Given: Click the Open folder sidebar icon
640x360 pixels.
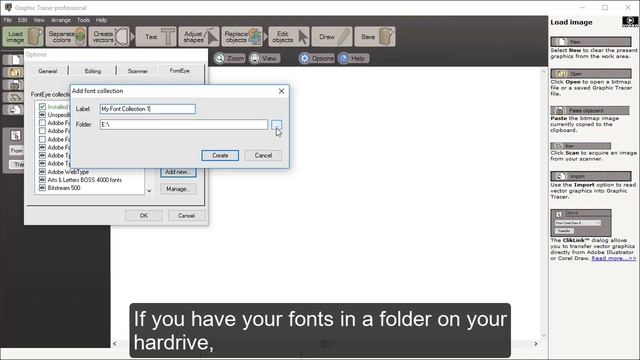Looking at the screenshot, I should 13,73.
